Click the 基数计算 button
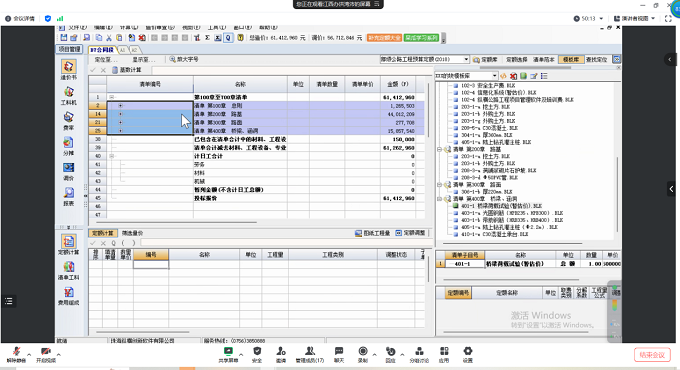This screenshot has height=370, width=680. [127, 70]
